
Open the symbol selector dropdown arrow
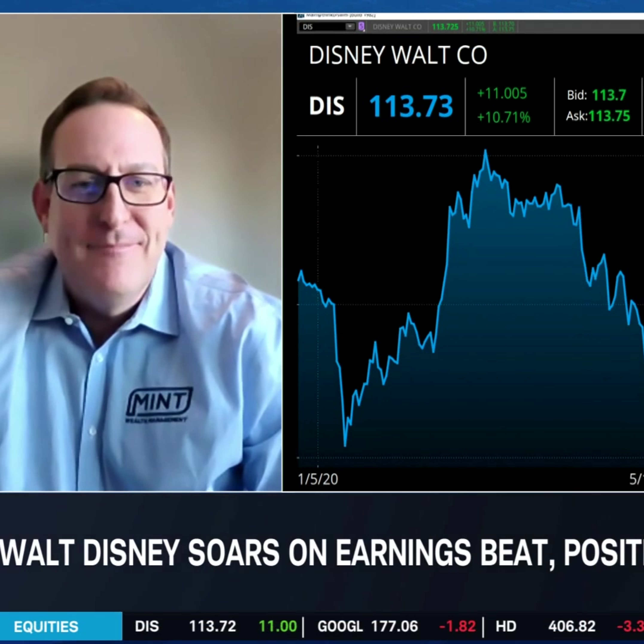[350, 27]
